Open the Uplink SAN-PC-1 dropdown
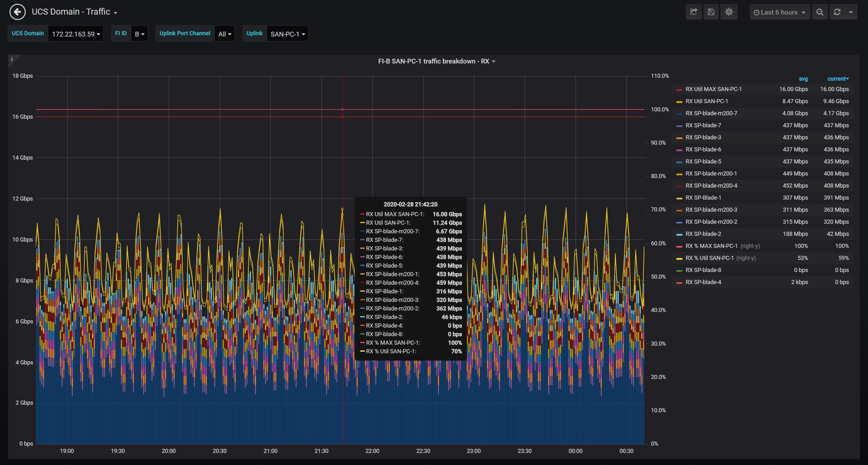868x465 pixels. click(288, 34)
